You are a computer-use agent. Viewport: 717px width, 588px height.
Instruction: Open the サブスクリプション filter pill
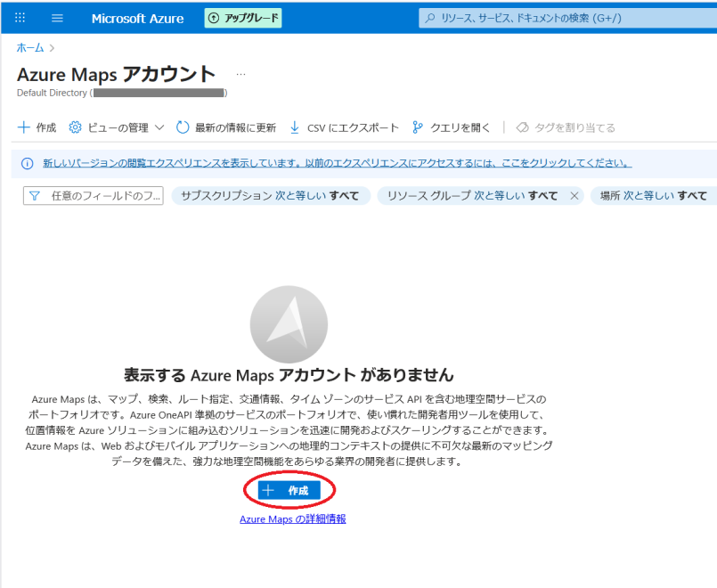pyautogui.click(x=271, y=196)
